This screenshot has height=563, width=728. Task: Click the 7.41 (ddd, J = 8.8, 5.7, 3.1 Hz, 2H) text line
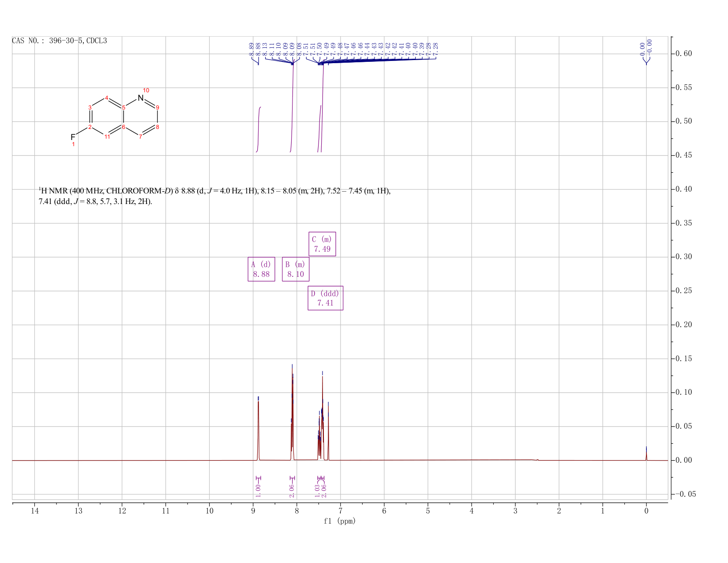95,202
